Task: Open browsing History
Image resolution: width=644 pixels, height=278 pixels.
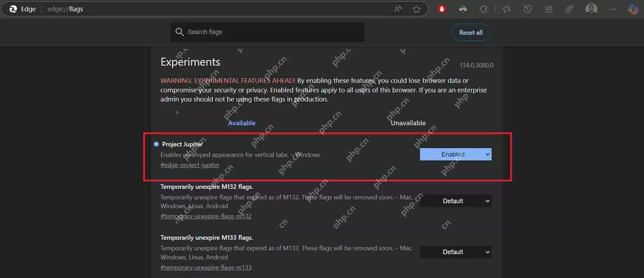Action: pos(527,9)
